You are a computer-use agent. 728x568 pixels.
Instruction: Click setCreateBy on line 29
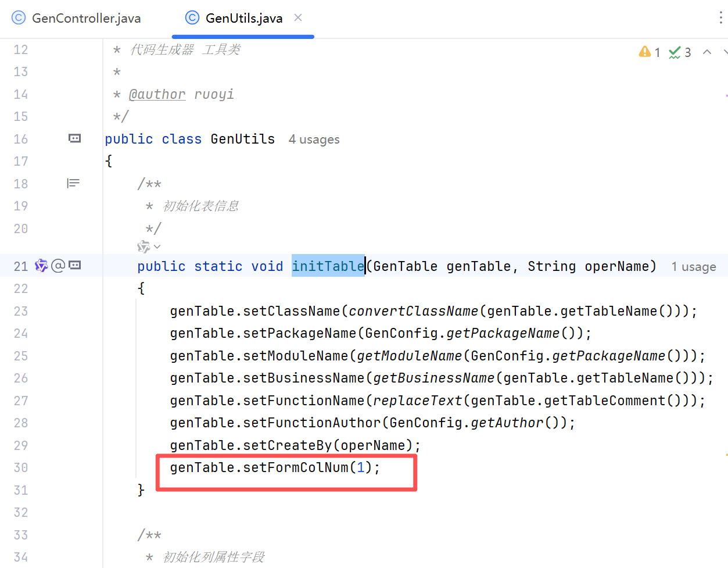tap(288, 445)
